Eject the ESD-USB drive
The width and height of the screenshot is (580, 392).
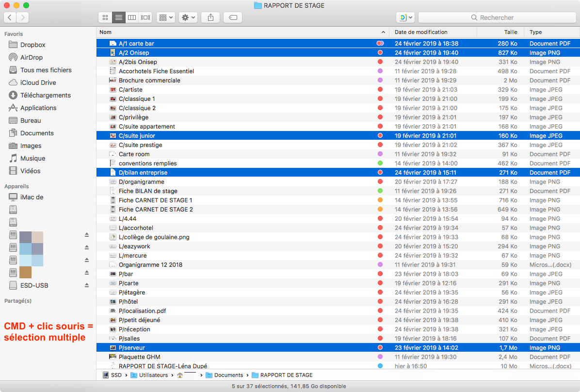87,285
